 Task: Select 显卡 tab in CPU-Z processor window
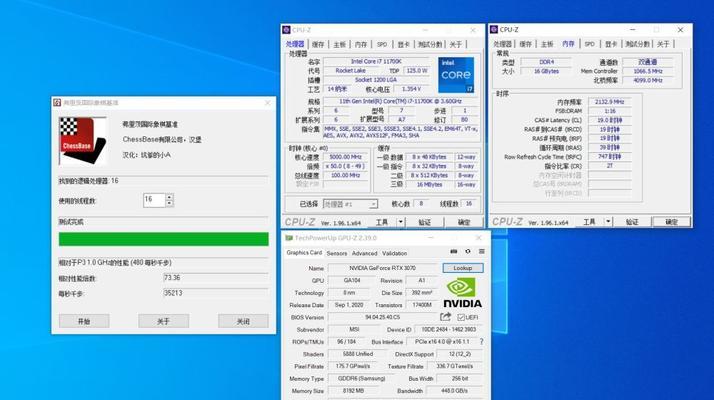[403, 44]
